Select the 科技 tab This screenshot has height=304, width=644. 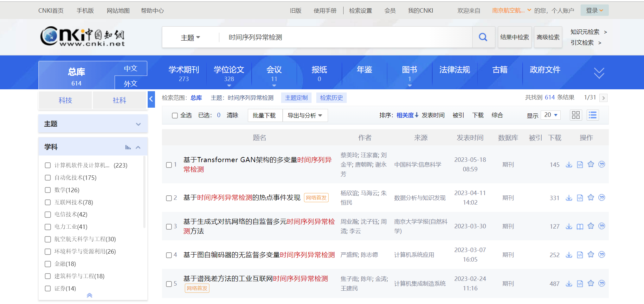65,100
